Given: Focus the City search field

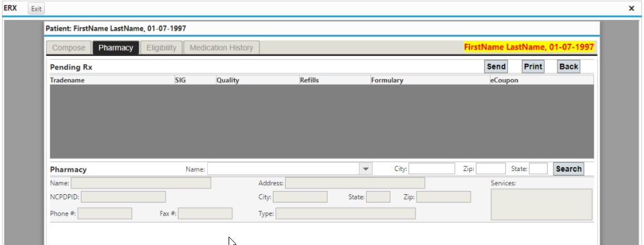Looking at the screenshot, I should (431, 168).
